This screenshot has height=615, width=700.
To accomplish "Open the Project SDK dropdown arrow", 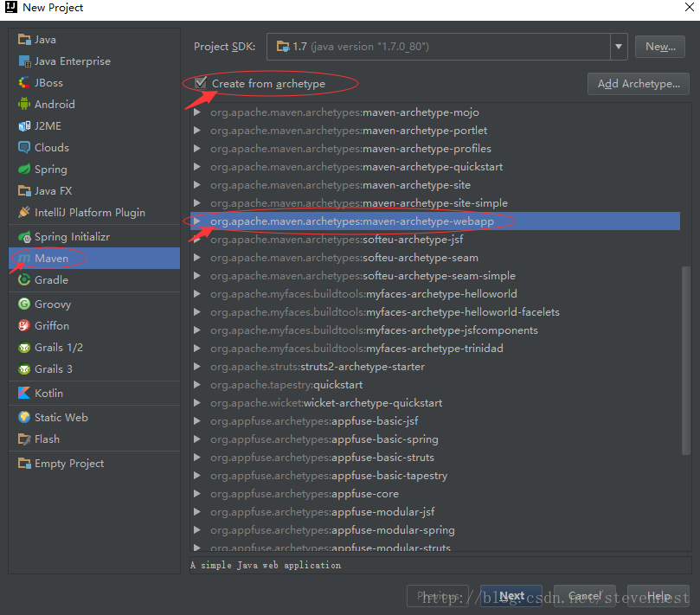I will click(619, 47).
